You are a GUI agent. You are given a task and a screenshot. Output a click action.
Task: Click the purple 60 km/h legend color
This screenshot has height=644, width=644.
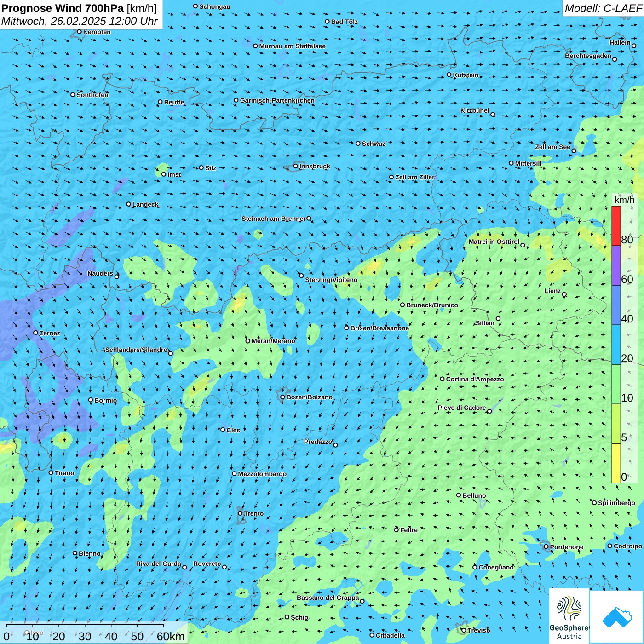tap(616, 265)
